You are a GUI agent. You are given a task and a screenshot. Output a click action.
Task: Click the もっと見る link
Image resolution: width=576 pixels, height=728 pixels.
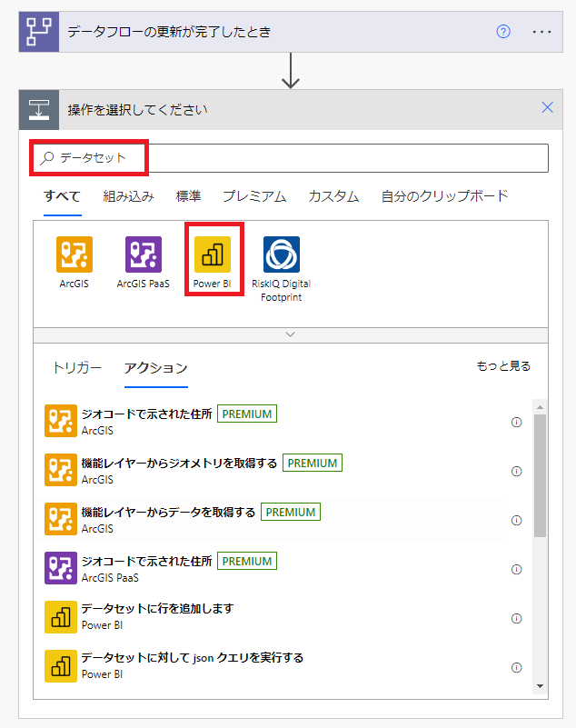[x=503, y=366]
